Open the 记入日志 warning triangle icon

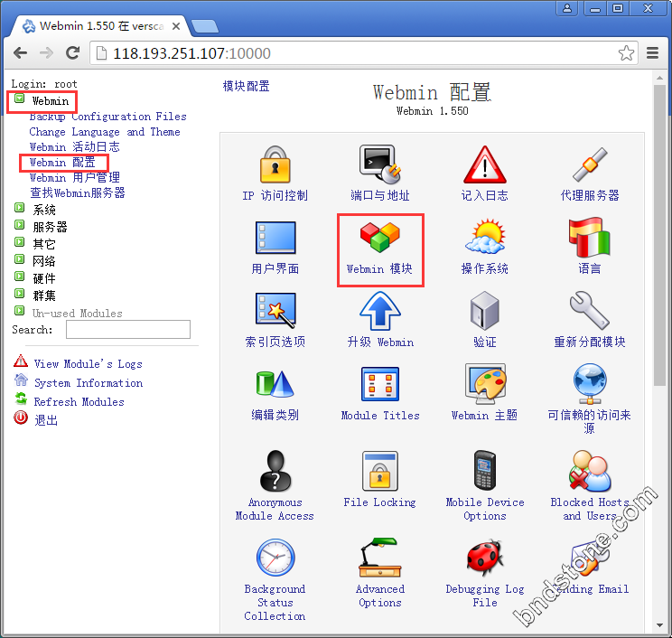pos(485,164)
